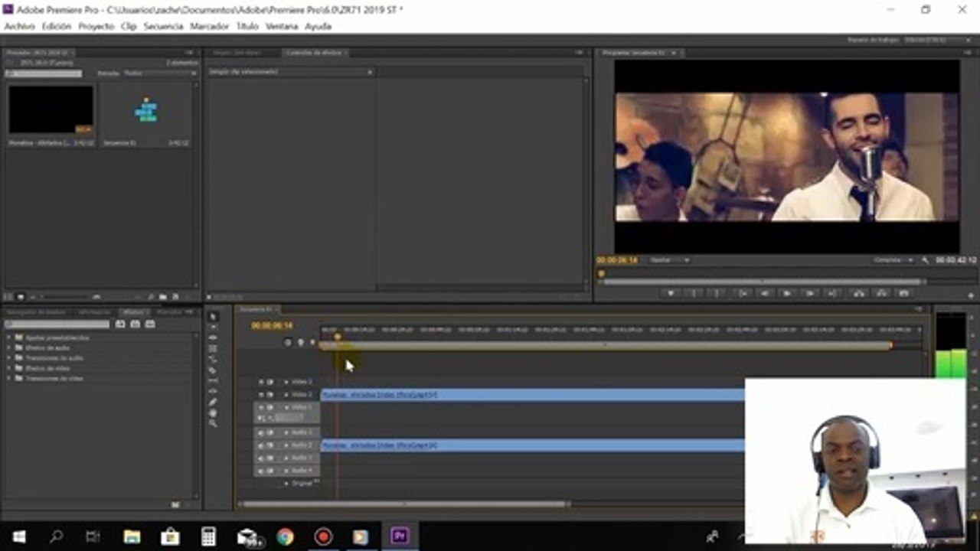Switch the Project panel to icon view
The image size is (980, 551).
(21, 296)
